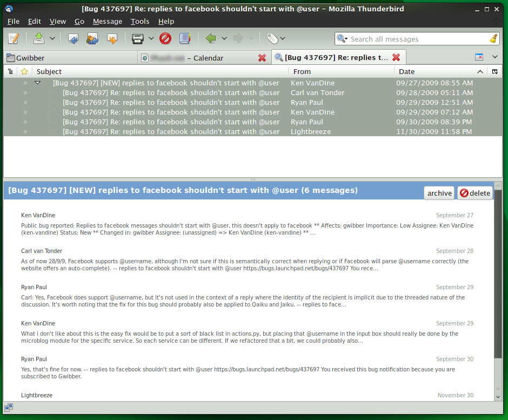The height and width of the screenshot is (420, 508).
Task: Switch to the Calendar tab
Action: [205, 58]
